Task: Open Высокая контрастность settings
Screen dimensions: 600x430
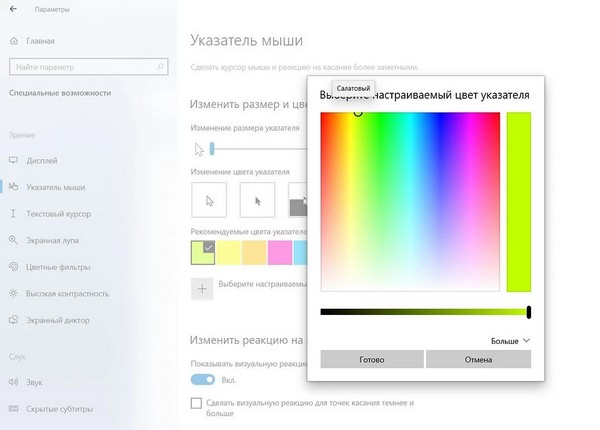Action: (x=67, y=293)
